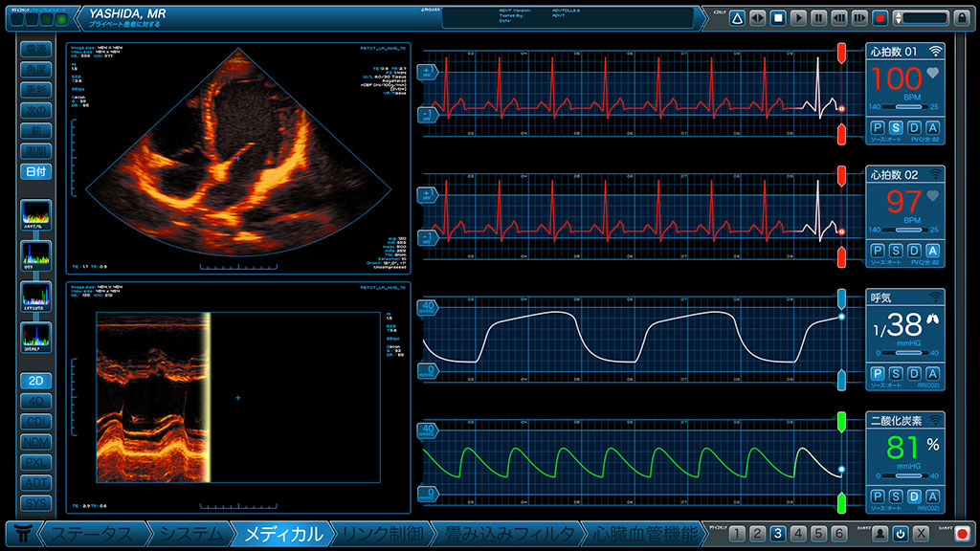Toggle the A button in the 心拍数 02 panel
The height and width of the screenshot is (551, 980).
[932, 250]
